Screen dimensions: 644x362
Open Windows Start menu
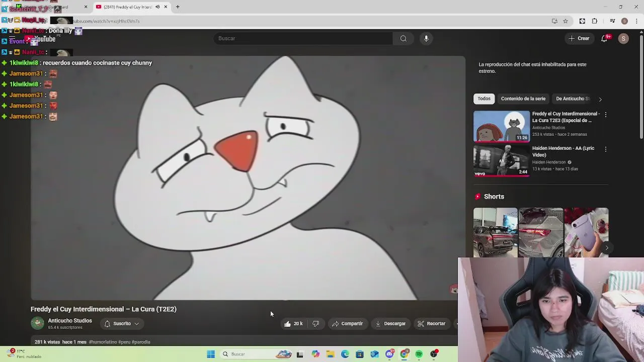[x=211, y=354]
